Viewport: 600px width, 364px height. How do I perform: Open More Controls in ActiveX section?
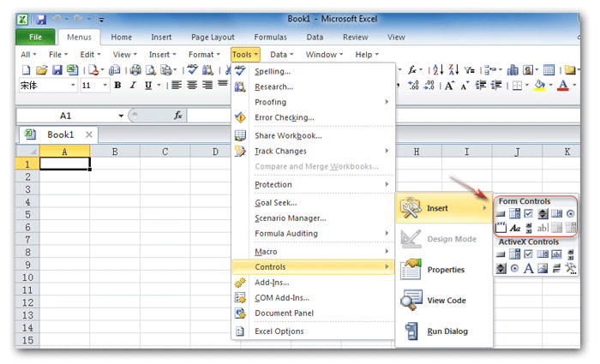(571, 268)
